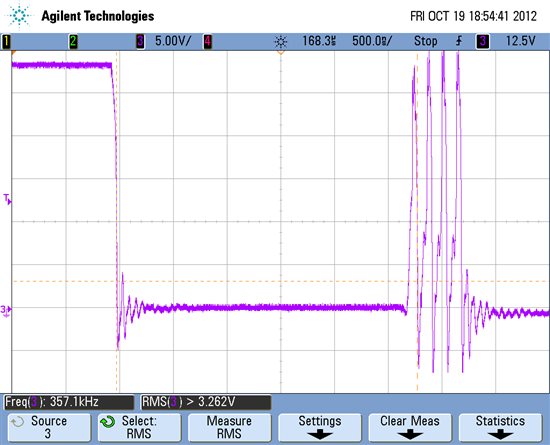Click the RMS(3) 3.262V measurement readout
Image resolution: width=550 pixels, height=445 pixels.
pyautogui.click(x=206, y=402)
